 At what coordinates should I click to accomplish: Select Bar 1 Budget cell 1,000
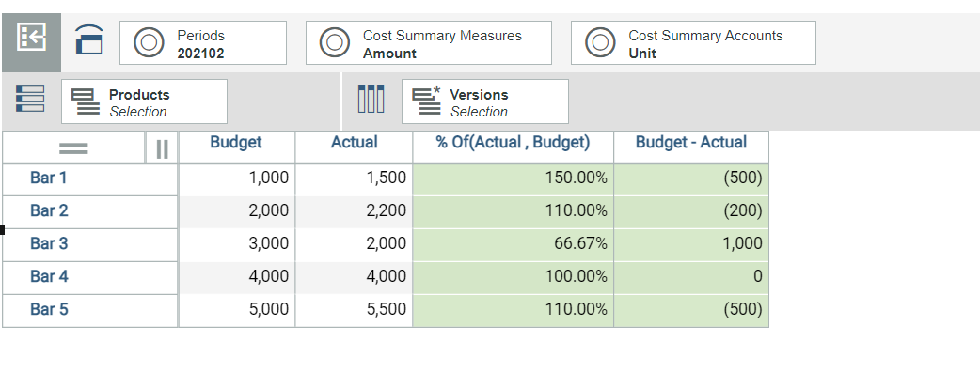236,178
